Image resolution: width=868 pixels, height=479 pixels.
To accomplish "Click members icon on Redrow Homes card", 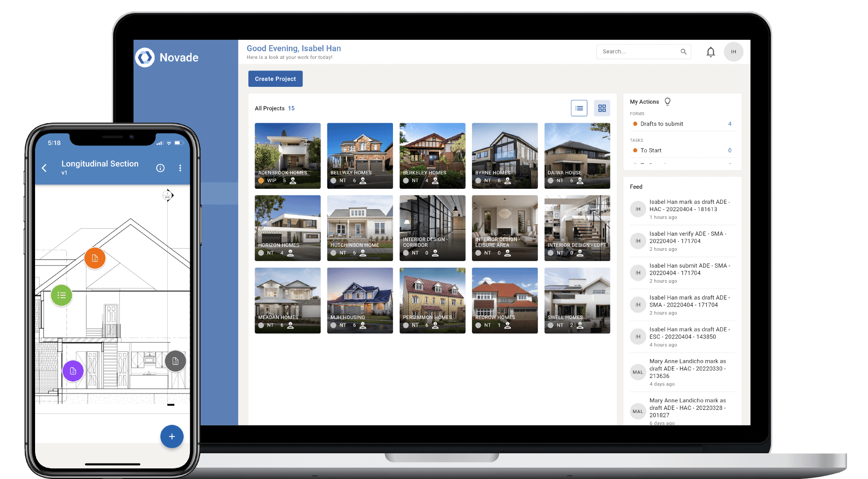I will pos(507,325).
